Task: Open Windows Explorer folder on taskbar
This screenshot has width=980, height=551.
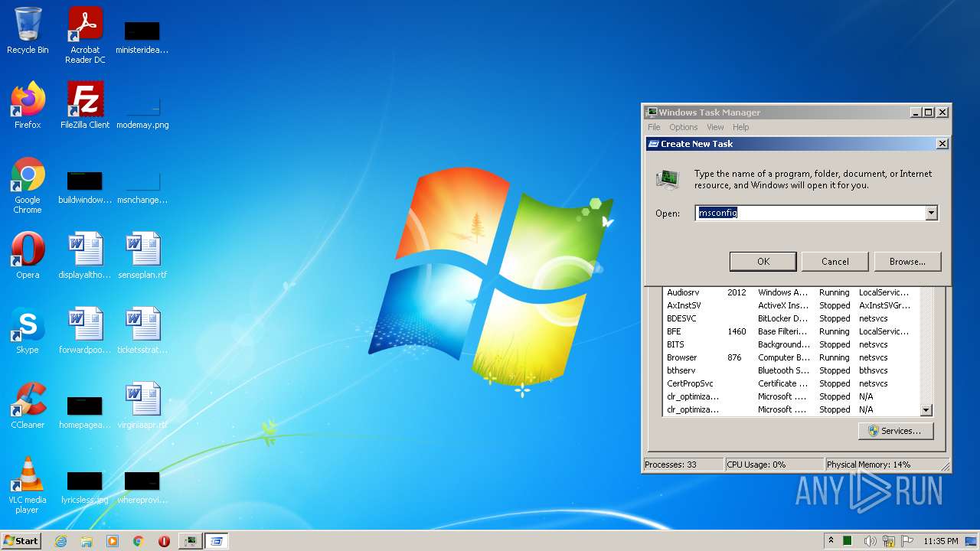Action: click(x=87, y=541)
